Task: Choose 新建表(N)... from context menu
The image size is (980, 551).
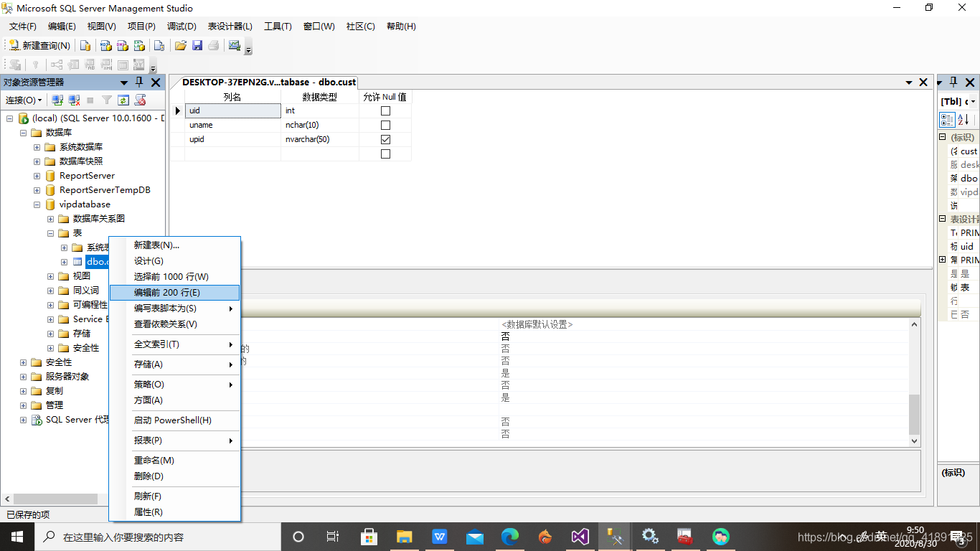Action: (x=174, y=245)
